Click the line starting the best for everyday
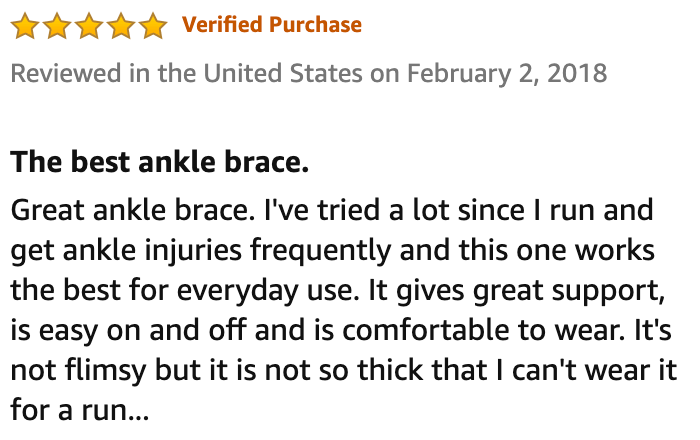Viewport: 700px width, 440px height. [338, 291]
